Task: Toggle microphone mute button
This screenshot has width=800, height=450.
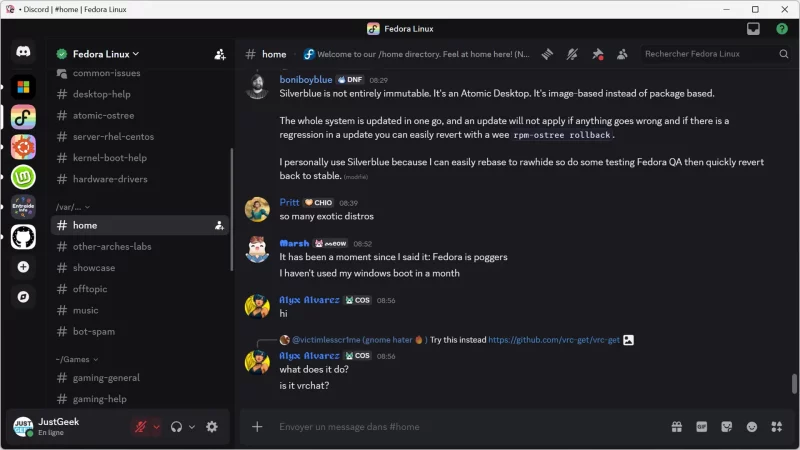Action: 141,427
